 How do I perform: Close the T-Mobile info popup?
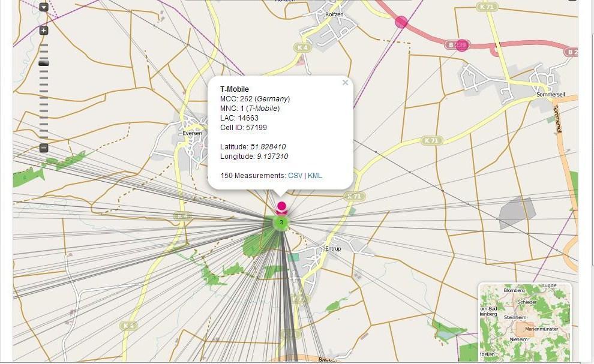(345, 82)
